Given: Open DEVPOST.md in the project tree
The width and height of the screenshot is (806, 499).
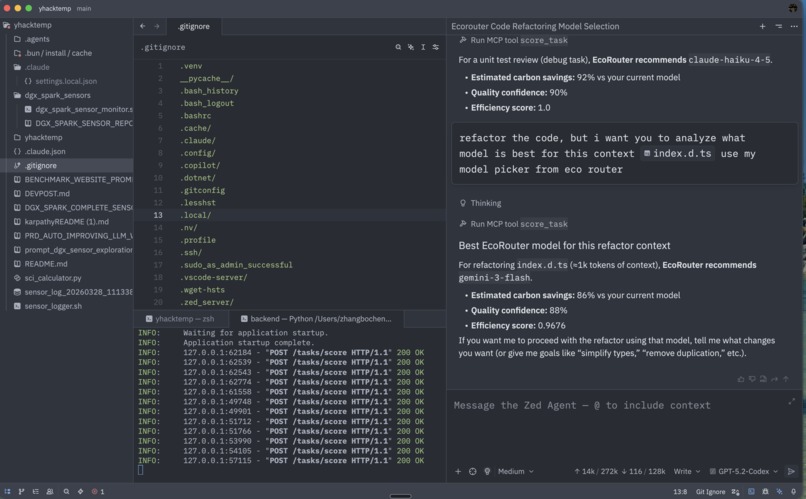Looking at the screenshot, I should (47, 193).
